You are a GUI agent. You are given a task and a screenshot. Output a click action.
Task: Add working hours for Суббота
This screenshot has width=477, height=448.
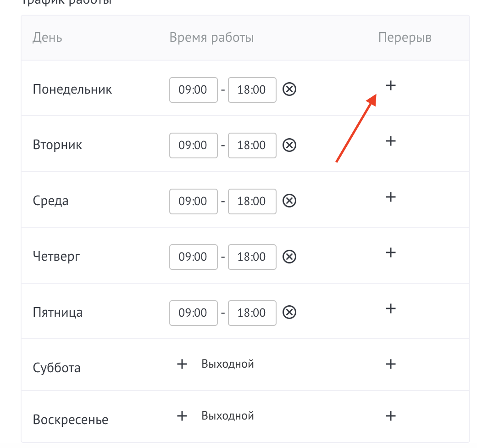tap(182, 364)
